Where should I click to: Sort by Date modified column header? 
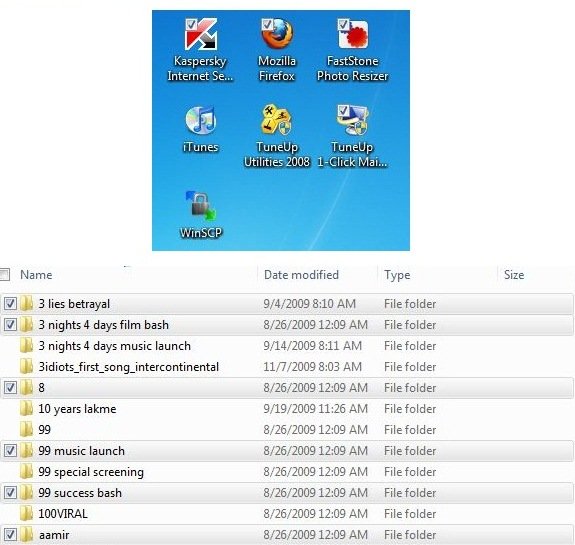pos(301,275)
